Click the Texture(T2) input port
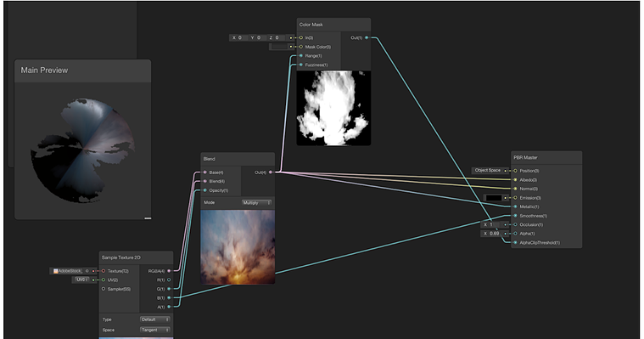This screenshot has width=644, height=339. click(x=104, y=271)
